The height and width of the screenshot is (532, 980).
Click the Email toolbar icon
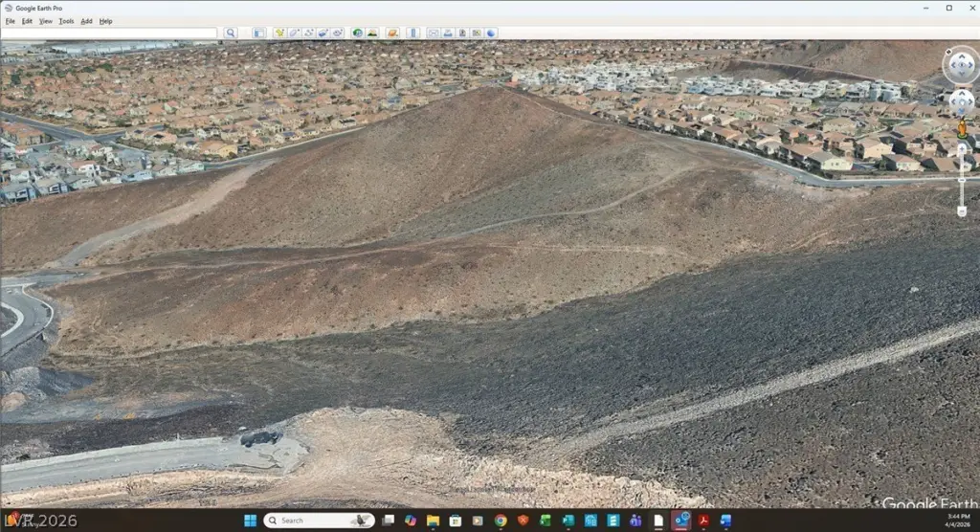[x=433, y=33]
